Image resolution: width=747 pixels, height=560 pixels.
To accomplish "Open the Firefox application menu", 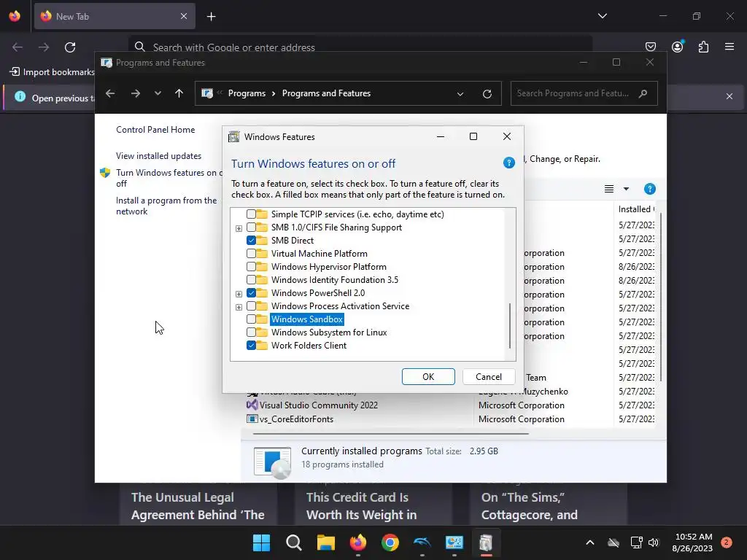I will pos(729,47).
